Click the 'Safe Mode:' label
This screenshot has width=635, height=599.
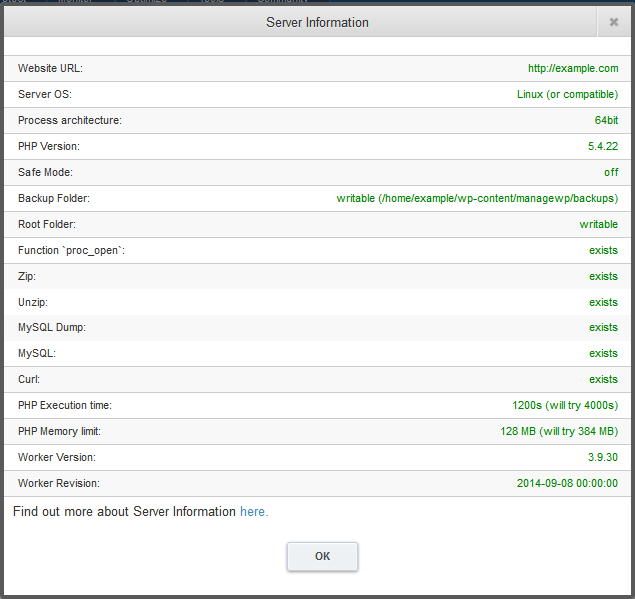[x=45, y=172]
